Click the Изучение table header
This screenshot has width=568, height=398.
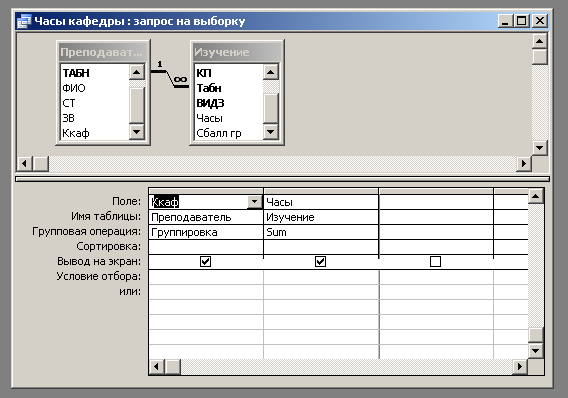coord(237,52)
